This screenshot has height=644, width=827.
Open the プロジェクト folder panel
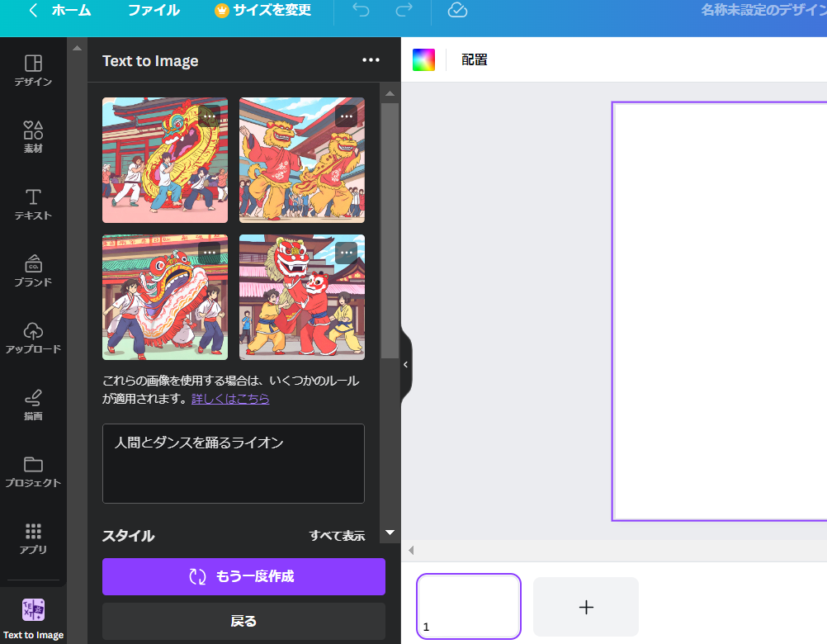(x=33, y=471)
